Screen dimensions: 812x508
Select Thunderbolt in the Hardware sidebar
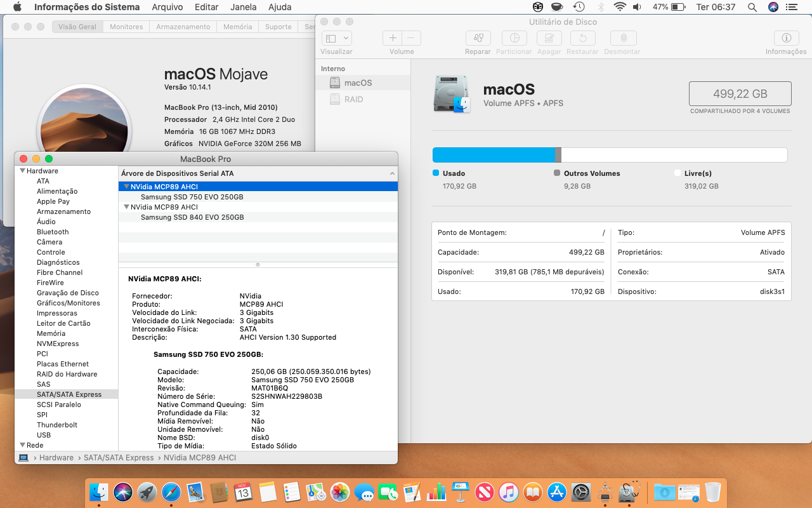[x=57, y=425]
